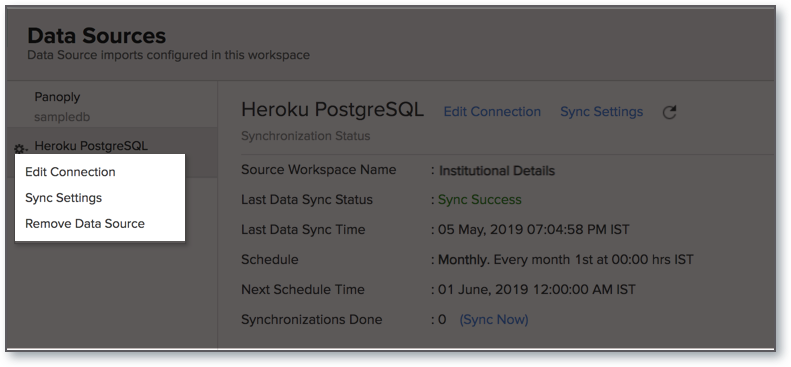
Task: Open the Edit Connection link in the header
Action: pos(492,111)
